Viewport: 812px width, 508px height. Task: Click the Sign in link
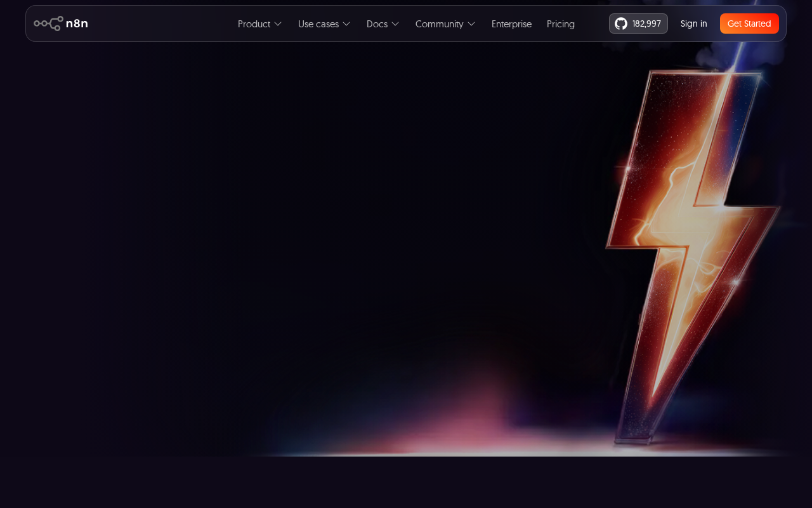click(x=693, y=23)
